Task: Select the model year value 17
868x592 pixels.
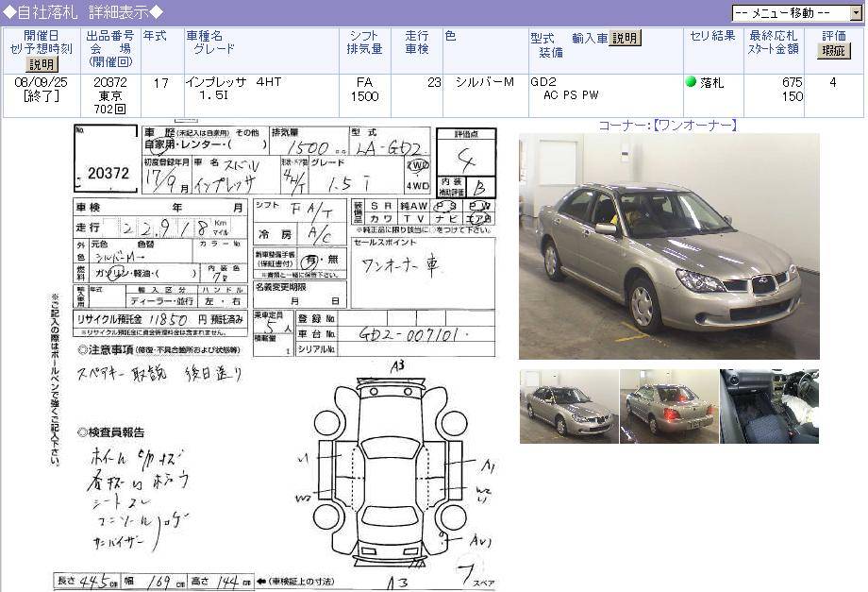Action: (x=161, y=83)
